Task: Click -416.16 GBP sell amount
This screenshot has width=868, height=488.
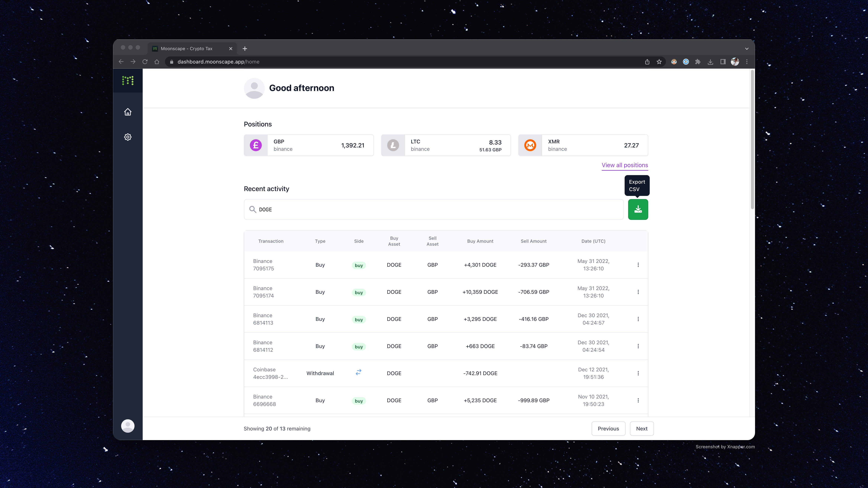Action: 533,319
